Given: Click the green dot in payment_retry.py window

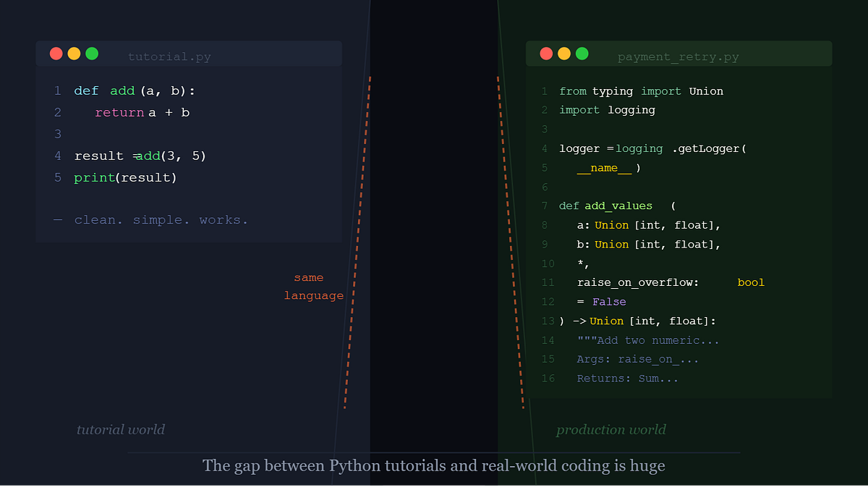Looking at the screenshot, I should (582, 54).
